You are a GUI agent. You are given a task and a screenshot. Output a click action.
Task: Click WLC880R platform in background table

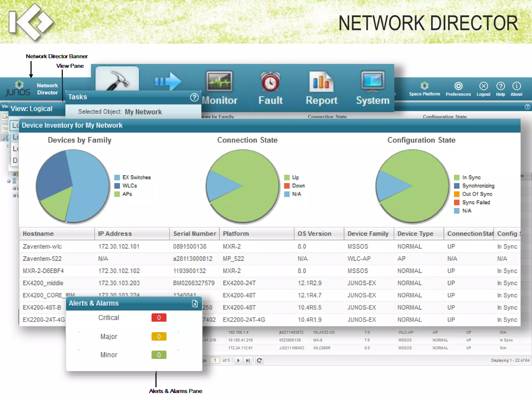[322, 348]
